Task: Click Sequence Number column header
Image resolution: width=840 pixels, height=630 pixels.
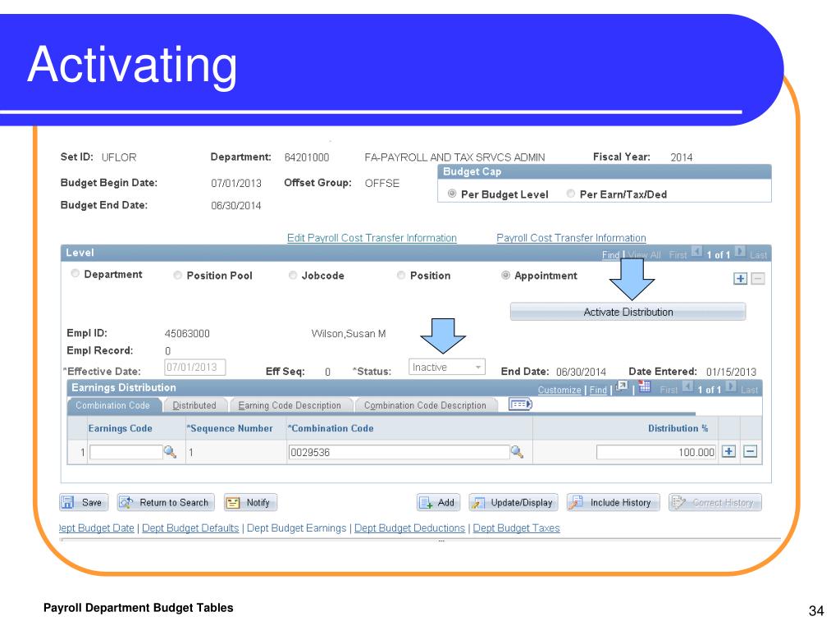Action: pos(230,428)
